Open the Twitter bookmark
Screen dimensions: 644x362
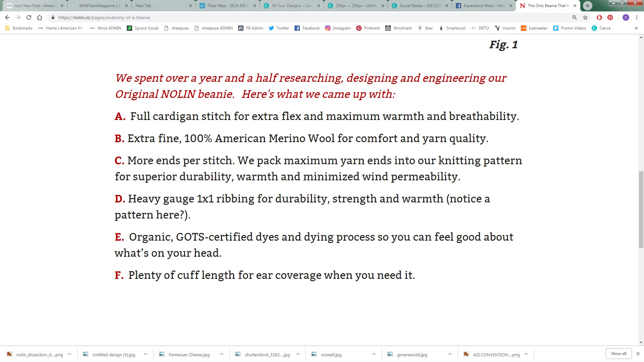coord(279,28)
